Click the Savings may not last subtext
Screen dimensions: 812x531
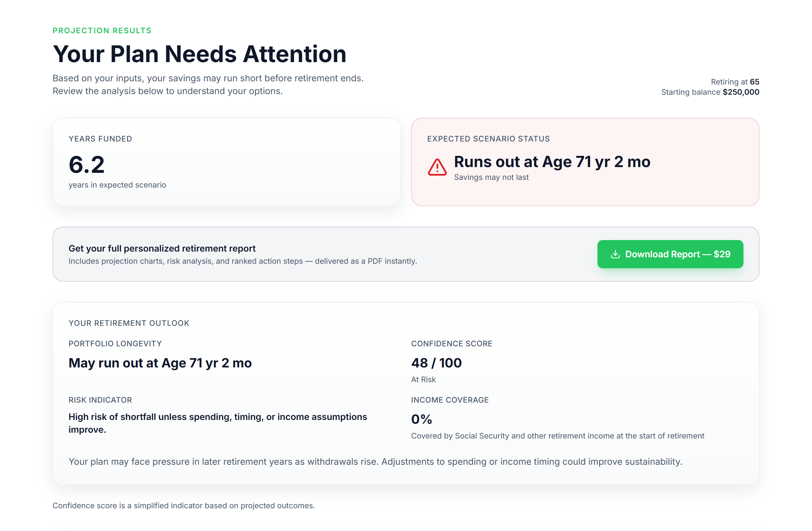[x=491, y=177]
